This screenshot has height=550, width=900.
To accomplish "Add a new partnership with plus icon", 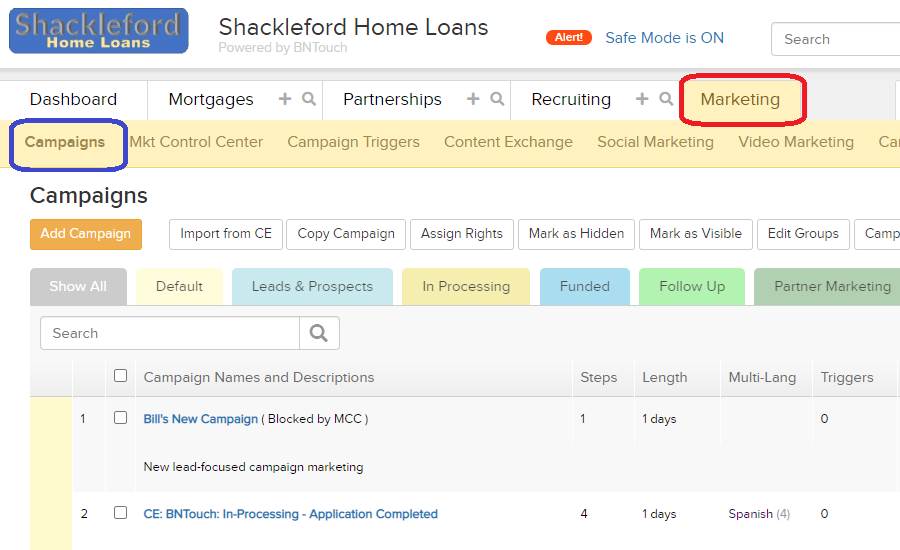I will pyautogui.click(x=473, y=99).
